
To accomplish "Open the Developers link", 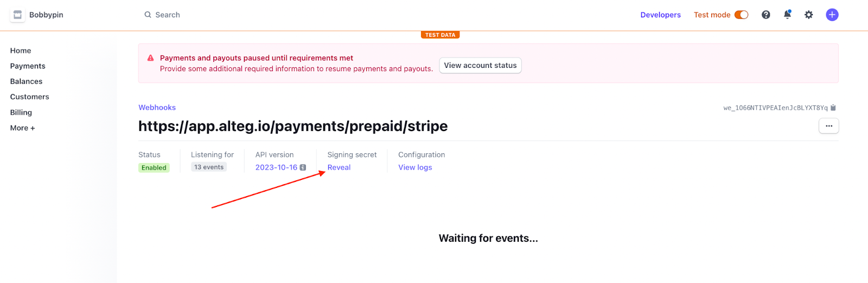I will tap(660, 15).
